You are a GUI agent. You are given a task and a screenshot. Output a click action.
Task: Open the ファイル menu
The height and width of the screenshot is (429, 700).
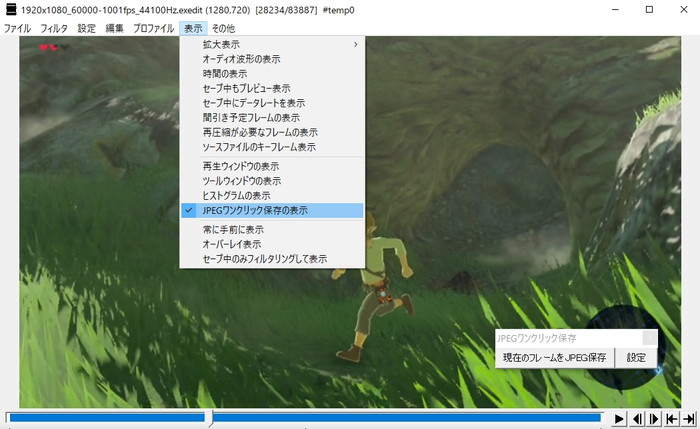point(17,29)
